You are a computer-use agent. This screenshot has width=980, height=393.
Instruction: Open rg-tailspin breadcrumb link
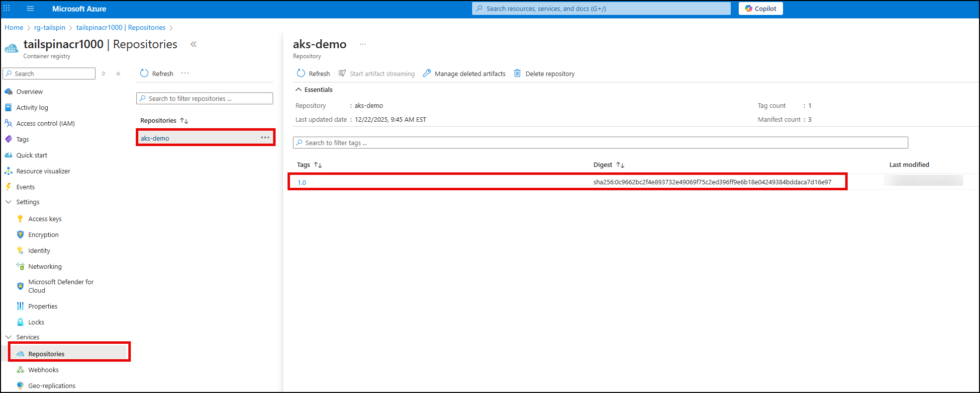[x=50, y=28]
